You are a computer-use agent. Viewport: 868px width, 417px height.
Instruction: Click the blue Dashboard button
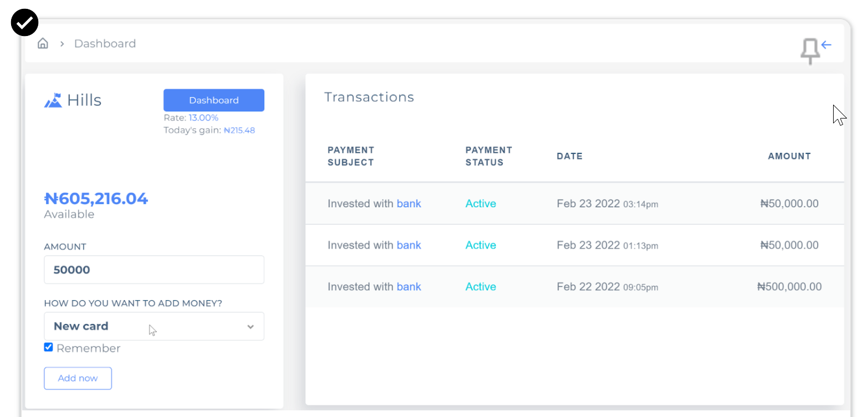214,100
